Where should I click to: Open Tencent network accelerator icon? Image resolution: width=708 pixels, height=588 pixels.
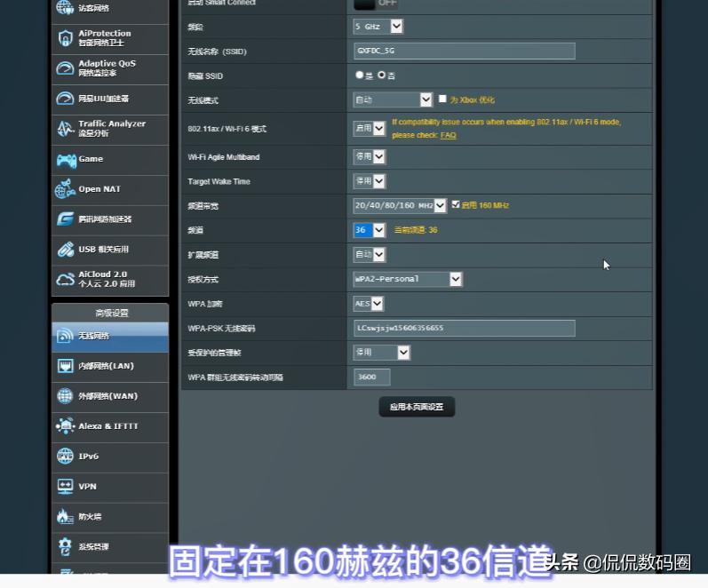click(x=66, y=219)
